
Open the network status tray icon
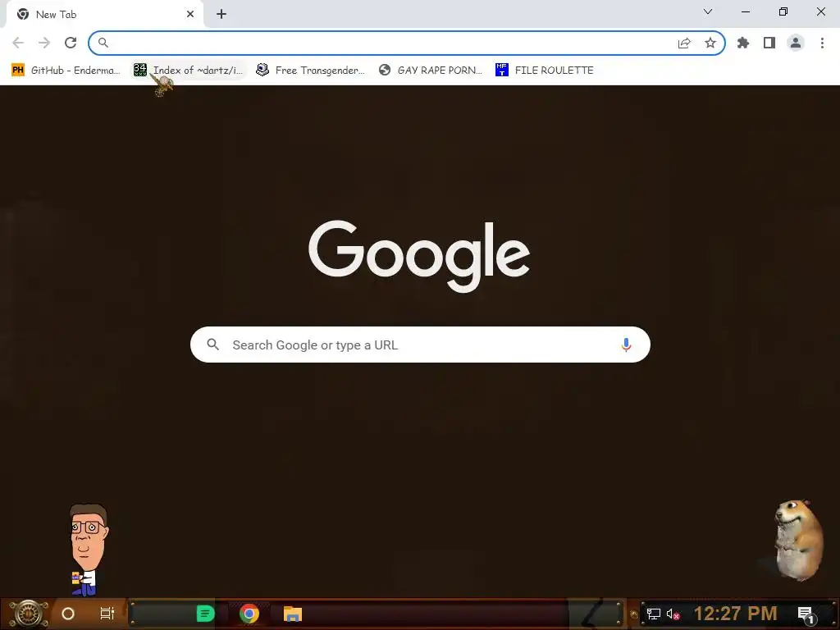click(x=653, y=614)
